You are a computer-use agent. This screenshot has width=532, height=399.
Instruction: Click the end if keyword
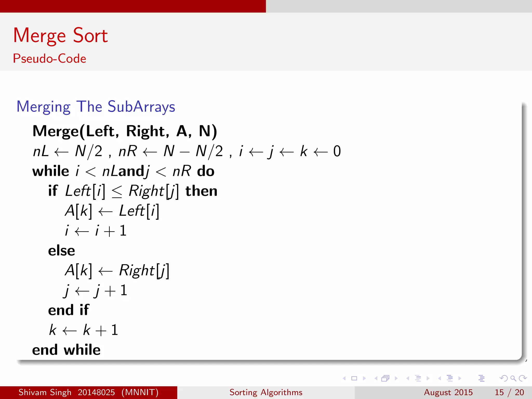click(69, 310)
